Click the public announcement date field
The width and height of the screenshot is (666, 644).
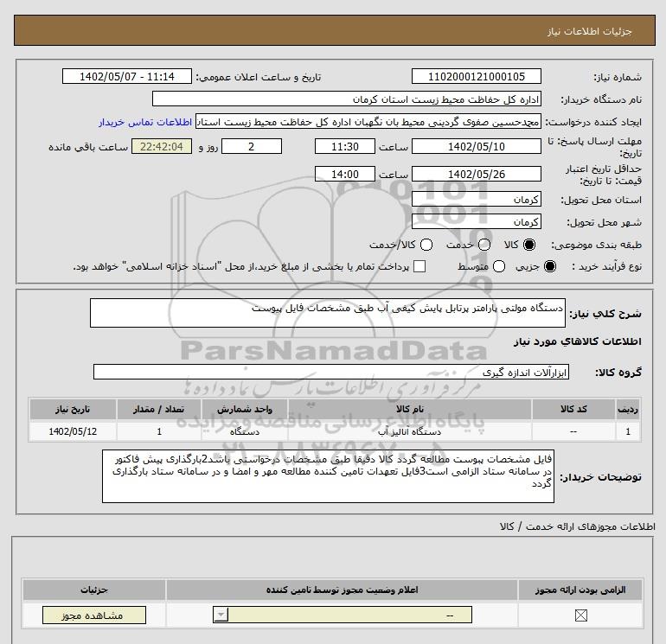pos(126,76)
